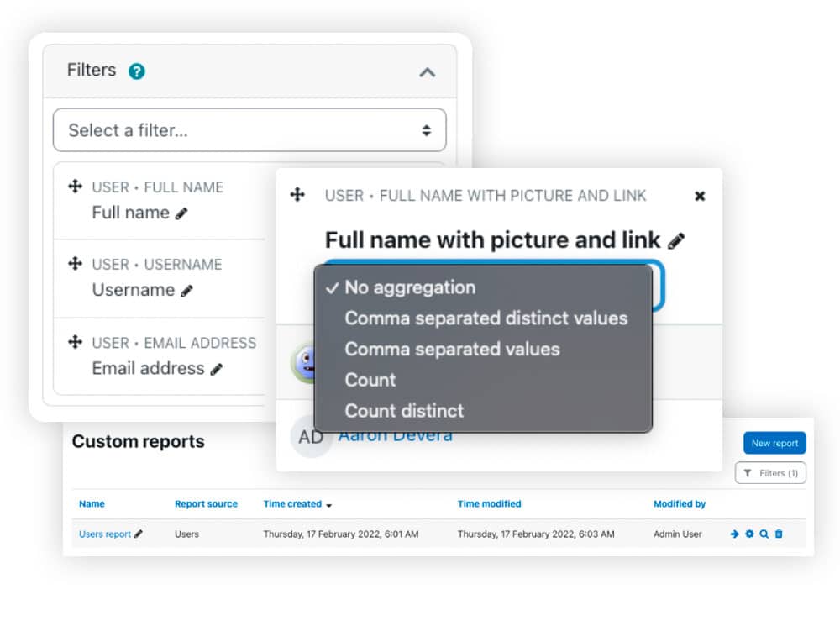This screenshot has width=840, height=642.
Task: Open the Filters (1) button in reports
Action: [x=770, y=473]
